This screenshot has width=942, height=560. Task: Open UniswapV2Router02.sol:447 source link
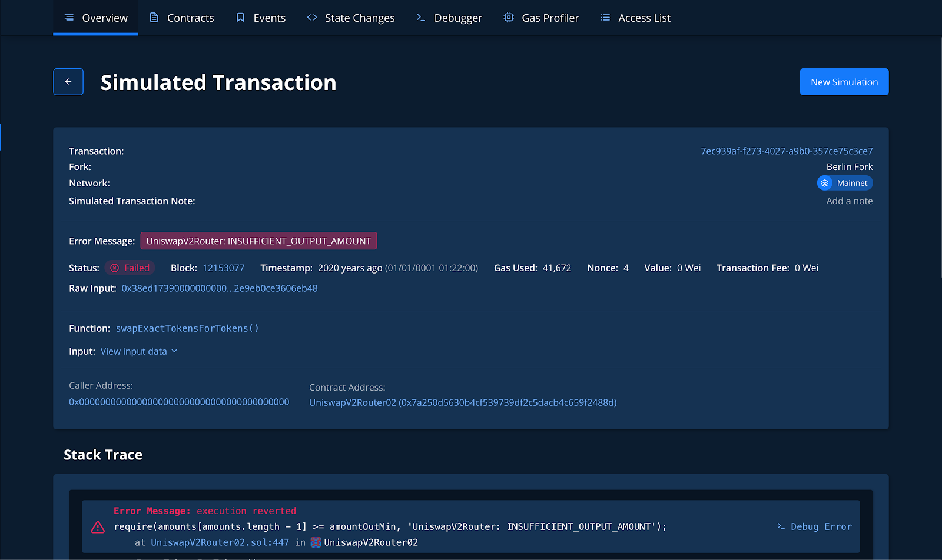(x=220, y=542)
